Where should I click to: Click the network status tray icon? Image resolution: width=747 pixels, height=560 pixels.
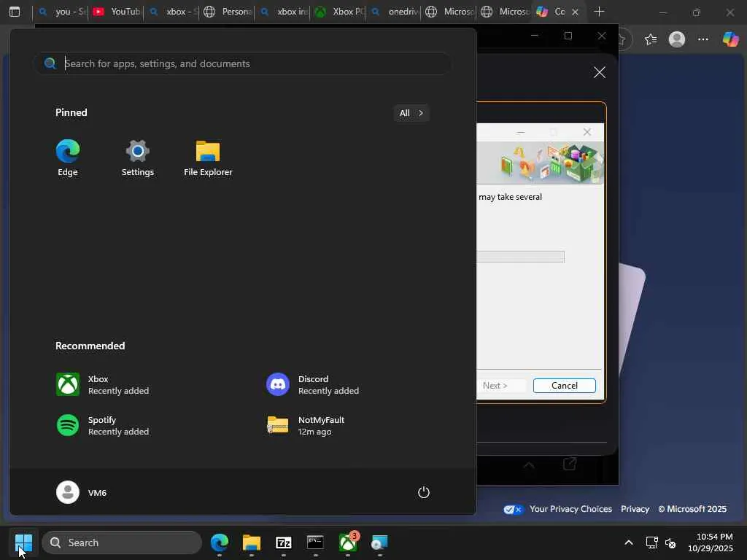651,542
